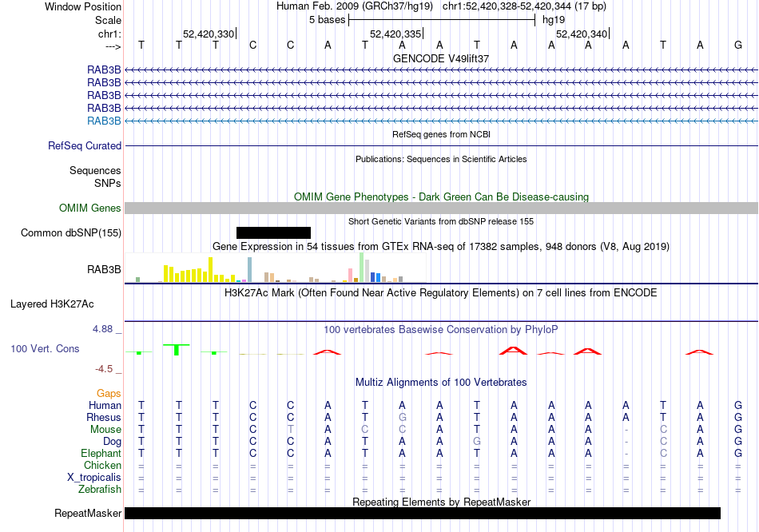759x532 pixels.
Task: Select the Mouse species row label
Action: 105,430
